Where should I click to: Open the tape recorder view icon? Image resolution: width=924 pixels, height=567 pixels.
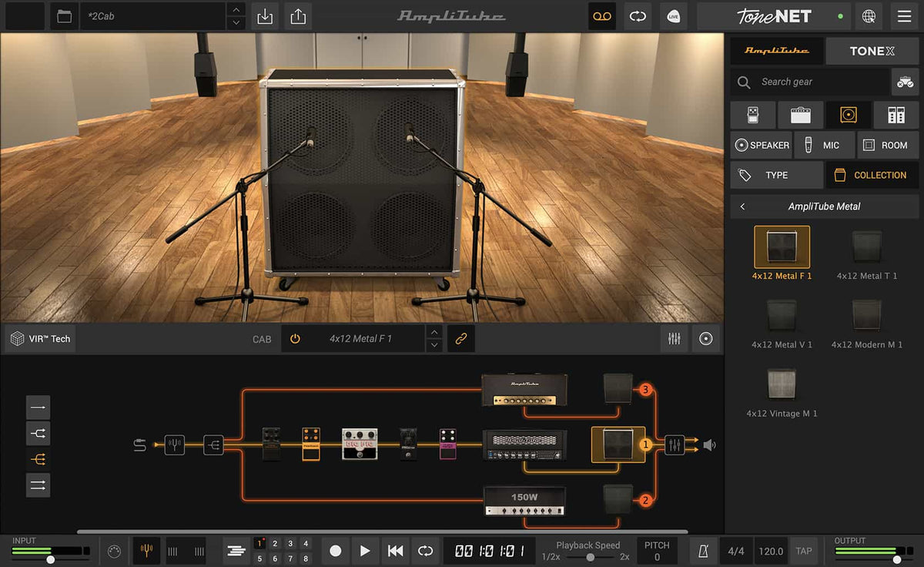point(602,15)
